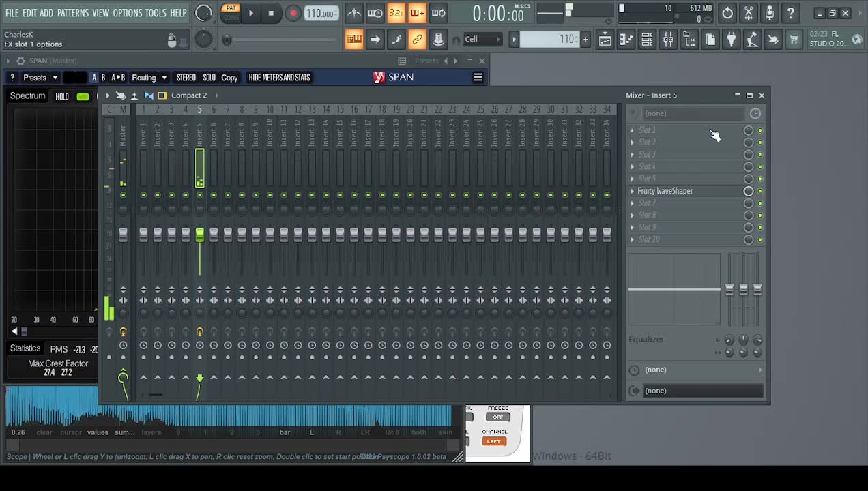Click SPAN Copy button
Viewport: 868px width, 491px height.
coord(229,78)
